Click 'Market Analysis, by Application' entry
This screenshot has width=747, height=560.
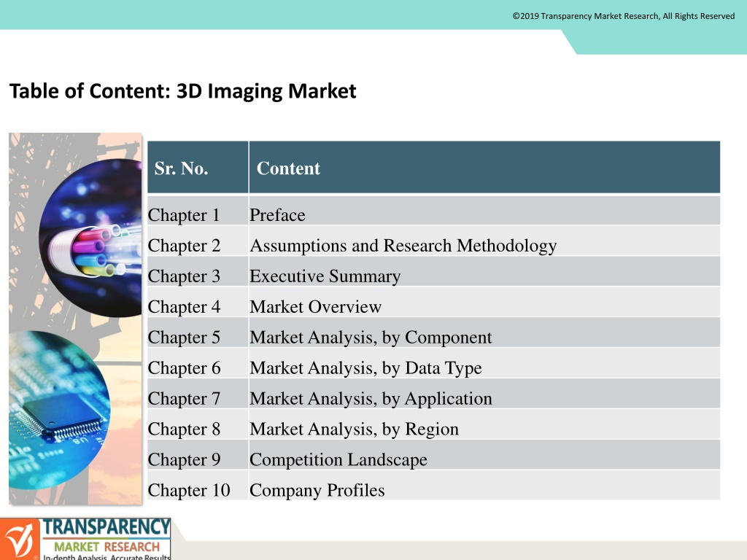pyautogui.click(x=484, y=394)
